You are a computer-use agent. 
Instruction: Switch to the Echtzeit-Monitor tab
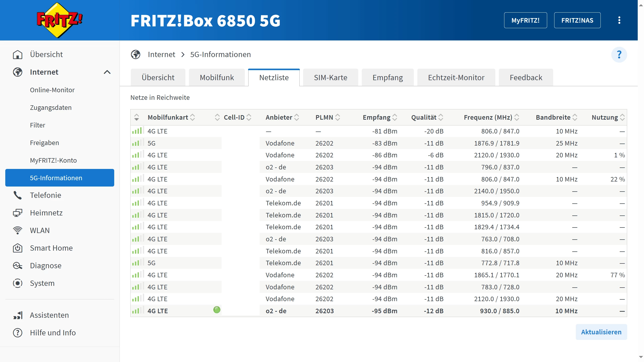[x=456, y=78]
